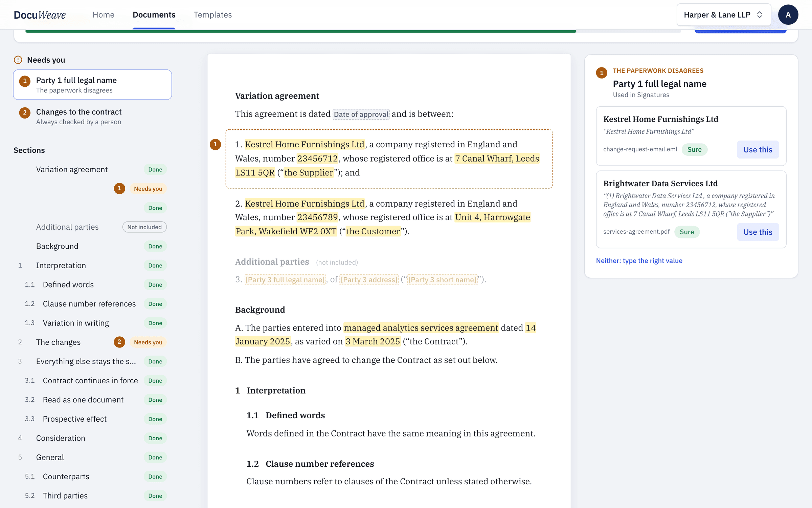Click the Sure tag for change-request-email.eml

click(x=694, y=149)
